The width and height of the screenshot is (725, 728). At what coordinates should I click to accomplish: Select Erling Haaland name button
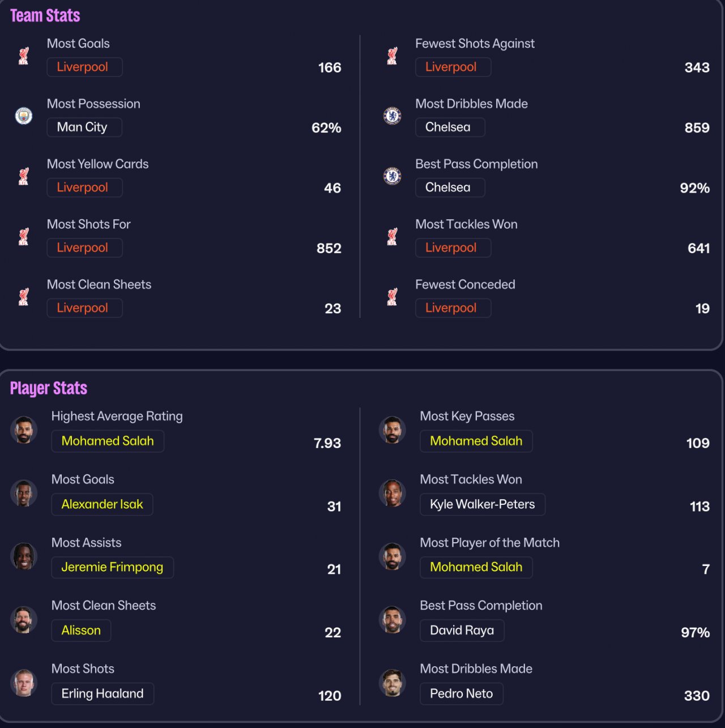coord(103,693)
